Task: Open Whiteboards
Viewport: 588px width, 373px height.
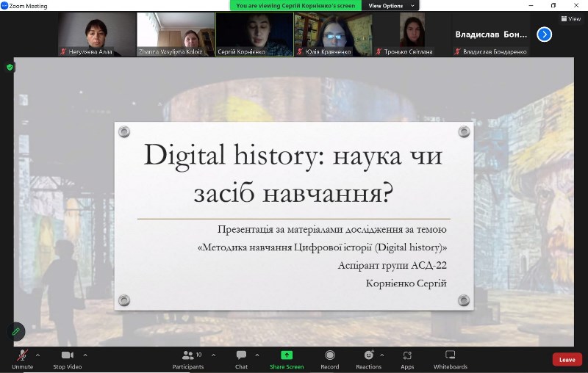Action: [x=450, y=358]
